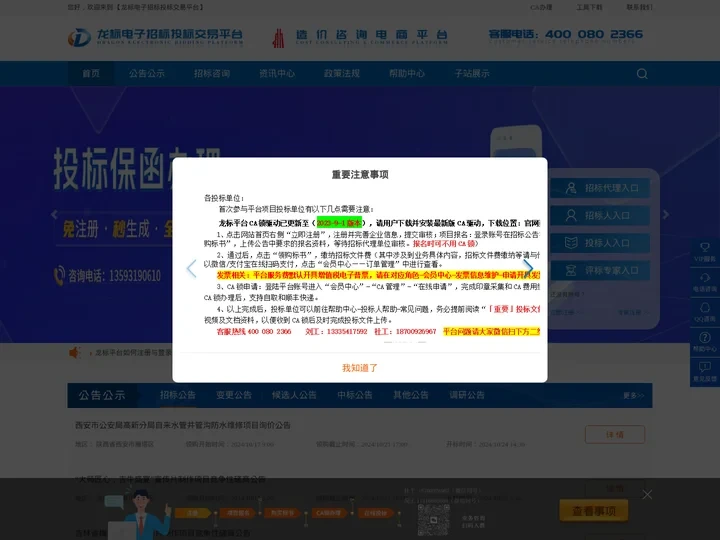Open the 龙标平台如何注册与登录 notice link
The image size is (720, 540).
pyautogui.click(x=133, y=353)
